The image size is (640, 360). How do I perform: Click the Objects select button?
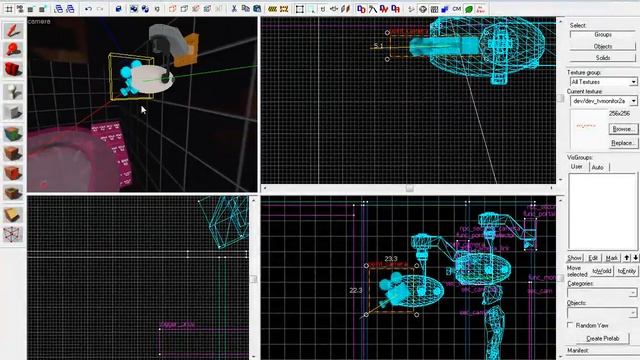click(602, 46)
